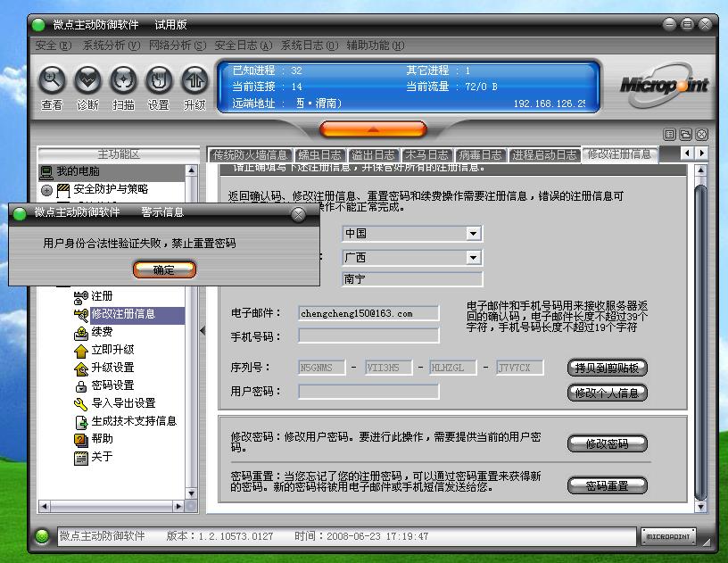The height and width of the screenshot is (563, 728).
Task: Click the Micropoint logo
Action: point(664,85)
